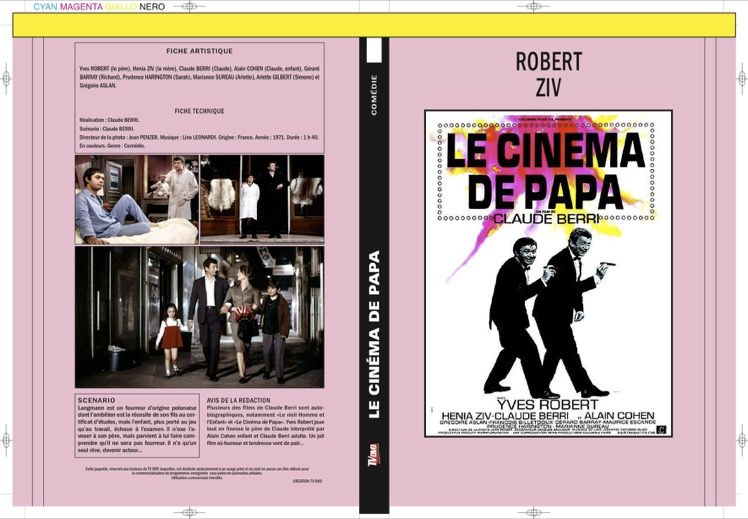This screenshot has height=519, width=748.
Task: Click the ZIV name on front cover
Action: (x=548, y=87)
